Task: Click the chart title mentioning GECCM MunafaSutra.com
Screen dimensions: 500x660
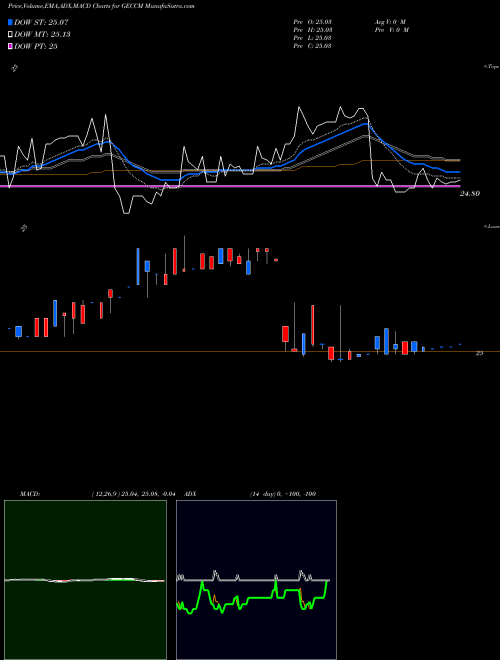Action: coord(101,6)
